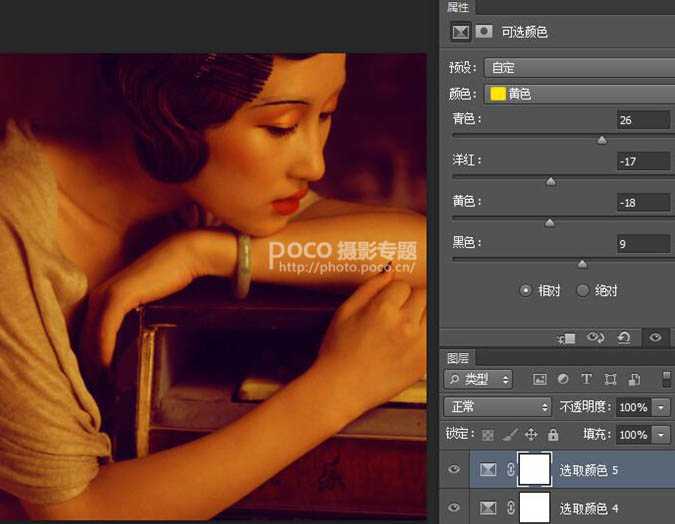Select the 绝对 (Absolute) radio button
The image size is (675, 524).
click(583, 291)
